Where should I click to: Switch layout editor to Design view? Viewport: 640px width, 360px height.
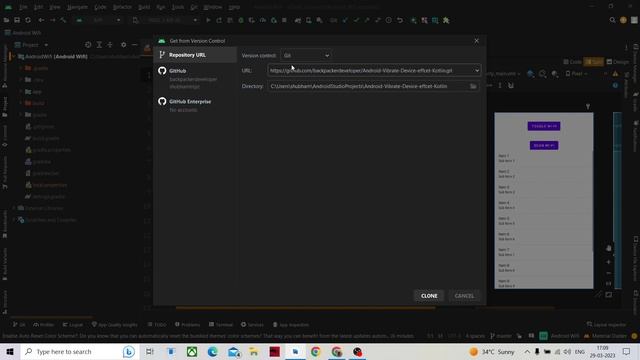click(x=618, y=62)
